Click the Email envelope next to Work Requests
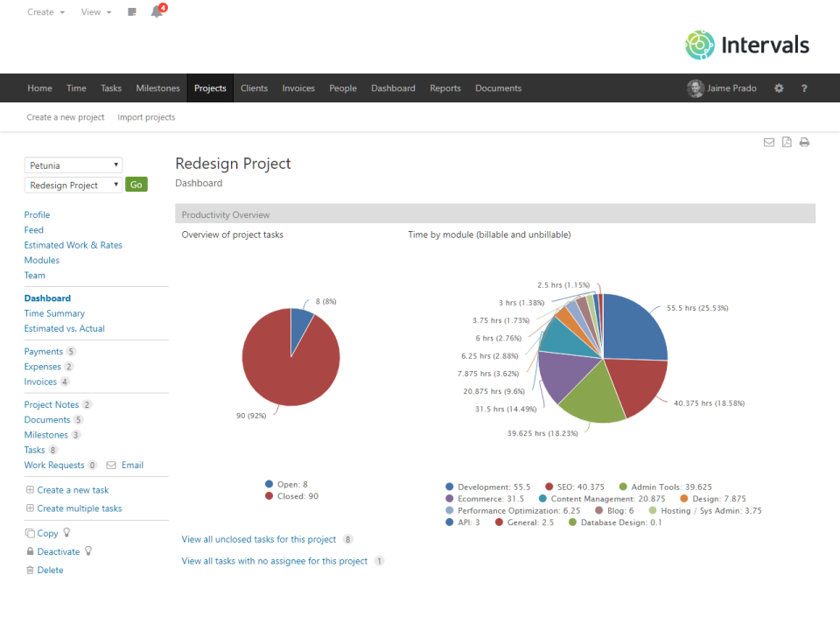Viewport: 840px width, 631px height. tap(108, 465)
